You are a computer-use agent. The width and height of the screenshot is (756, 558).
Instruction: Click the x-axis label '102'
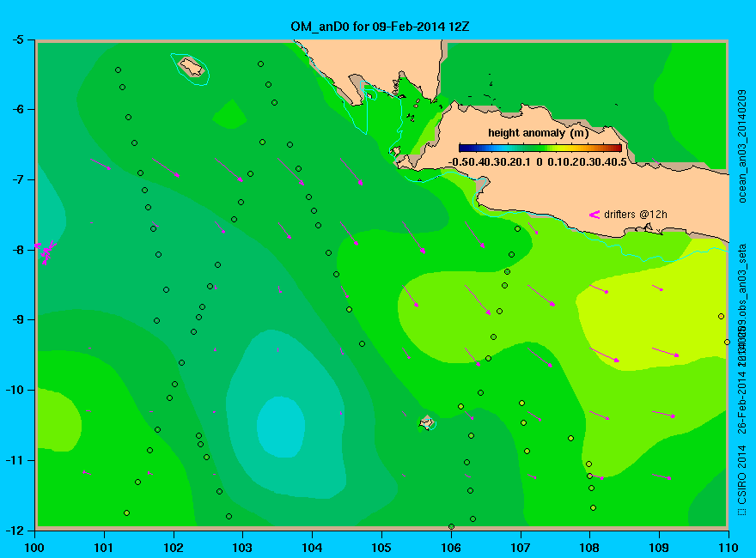click(173, 548)
